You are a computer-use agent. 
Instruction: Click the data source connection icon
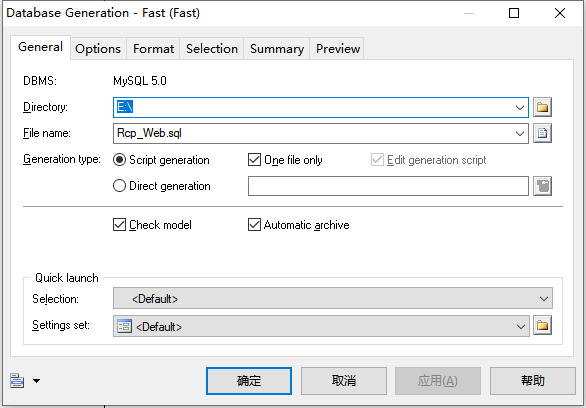[x=542, y=186]
